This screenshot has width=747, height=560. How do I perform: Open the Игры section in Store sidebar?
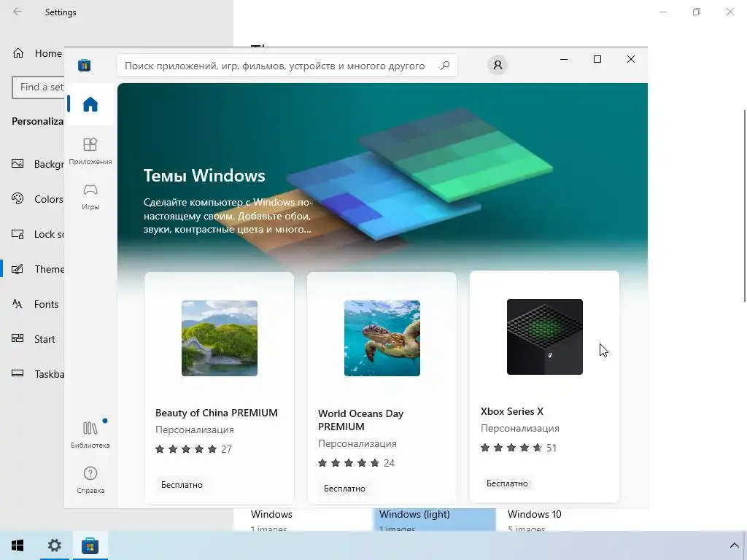click(x=90, y=197)
